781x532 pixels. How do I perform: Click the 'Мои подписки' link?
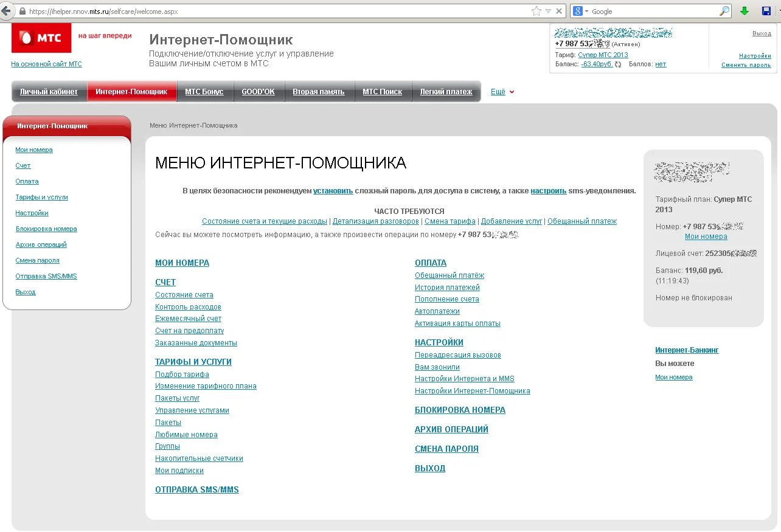179,471
